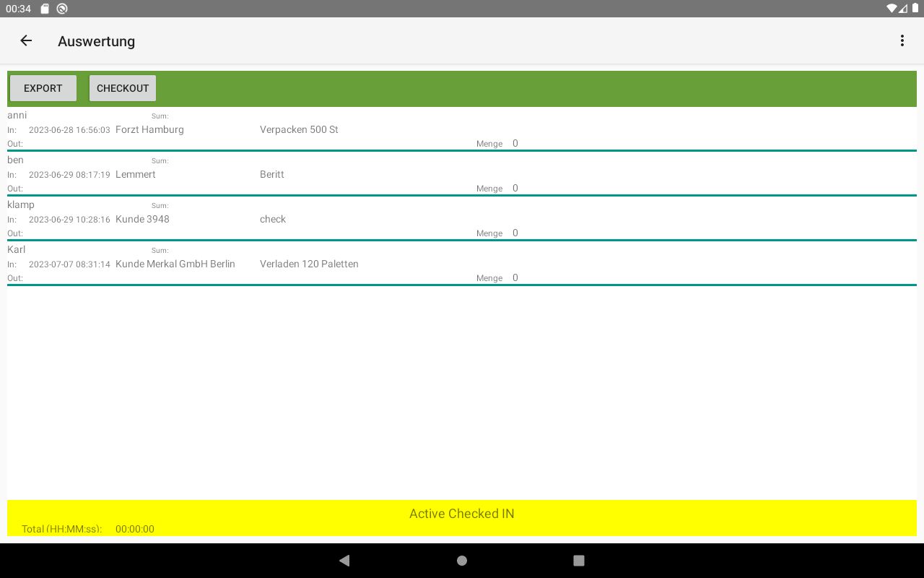Viewport: 924px width, 578px height.
Task: Click timestamp 2023-07-07 08:31:14
Action: point(69,264)
